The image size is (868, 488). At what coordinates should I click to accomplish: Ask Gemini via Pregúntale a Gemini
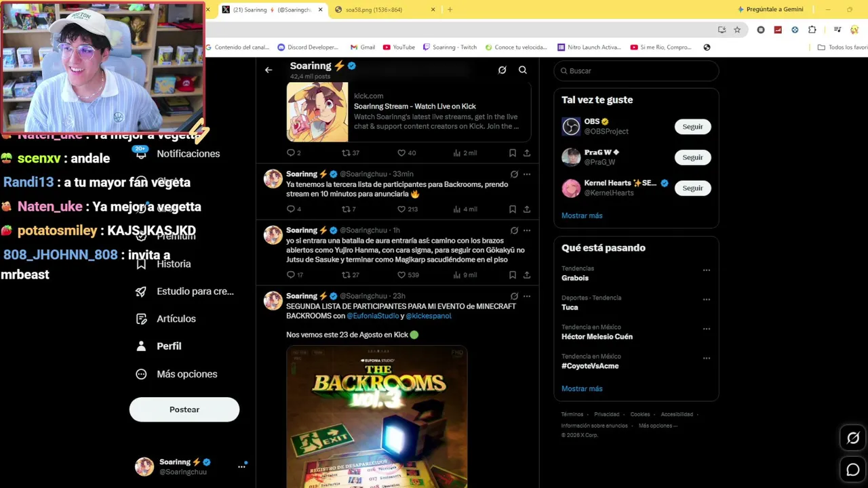click(x=770, y=9)
